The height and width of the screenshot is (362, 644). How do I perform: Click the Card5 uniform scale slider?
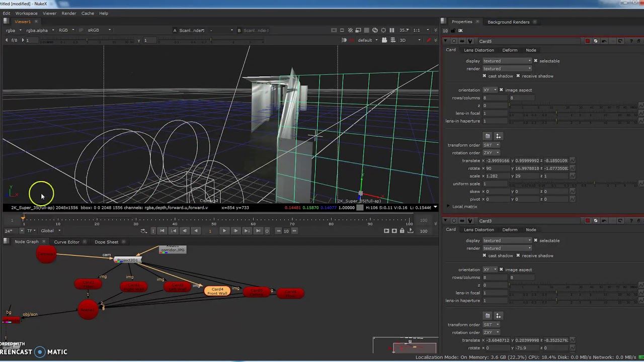pos(574,184)
